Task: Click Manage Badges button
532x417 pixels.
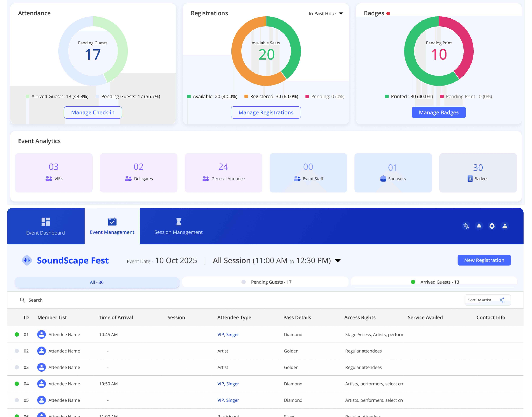Action: pyautogui.click(x=439, y=113)
